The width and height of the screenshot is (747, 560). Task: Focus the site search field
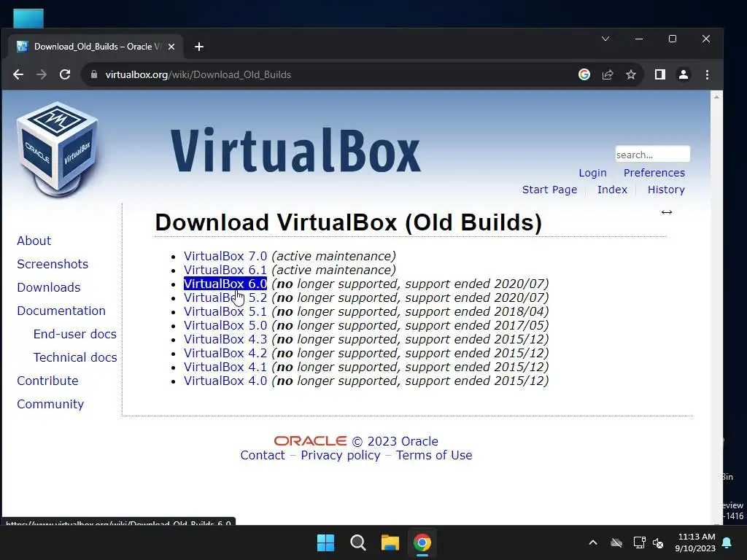(652, 155)
